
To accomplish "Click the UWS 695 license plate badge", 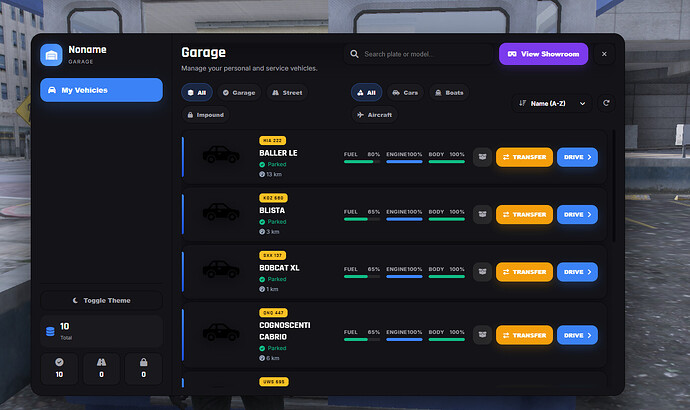I will (274, 382).
